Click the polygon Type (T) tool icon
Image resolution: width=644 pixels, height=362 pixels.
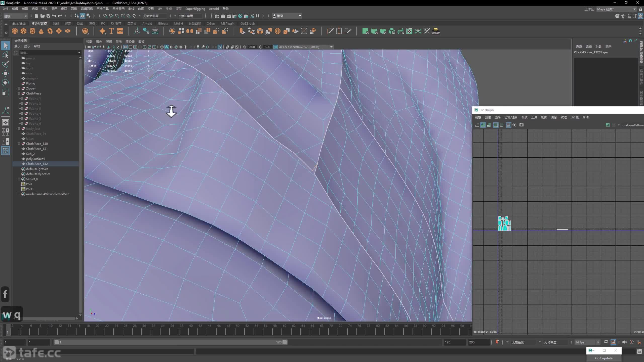(x=111, y=31)
